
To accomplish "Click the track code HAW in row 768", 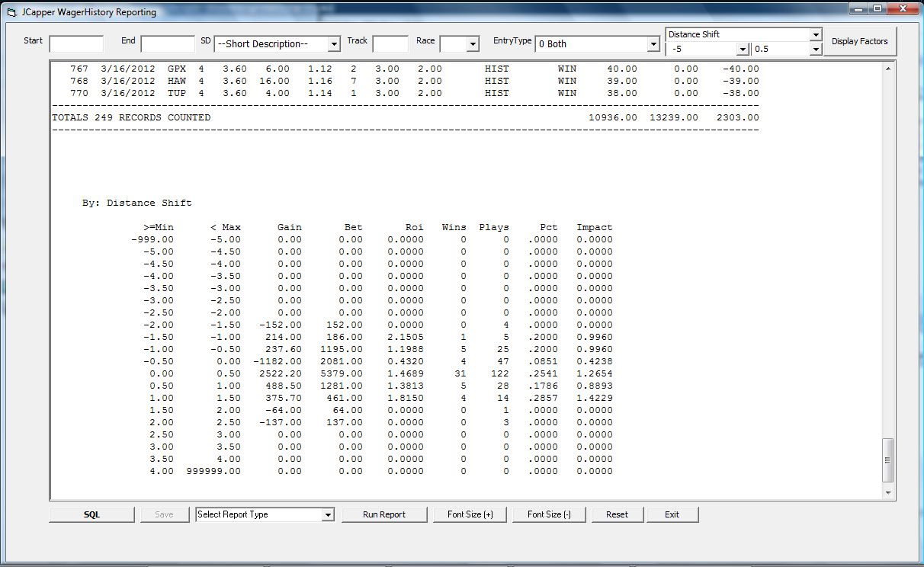I will click(177, 81).
